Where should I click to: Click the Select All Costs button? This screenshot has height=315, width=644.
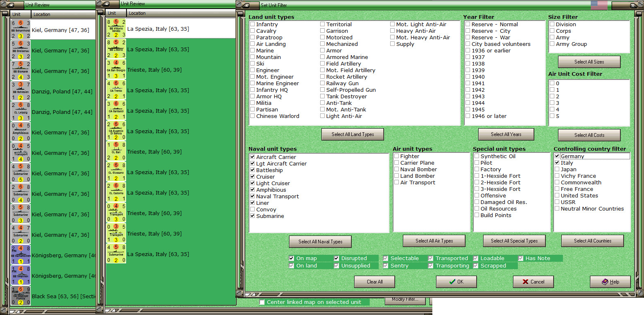click(x=589, y=135)
